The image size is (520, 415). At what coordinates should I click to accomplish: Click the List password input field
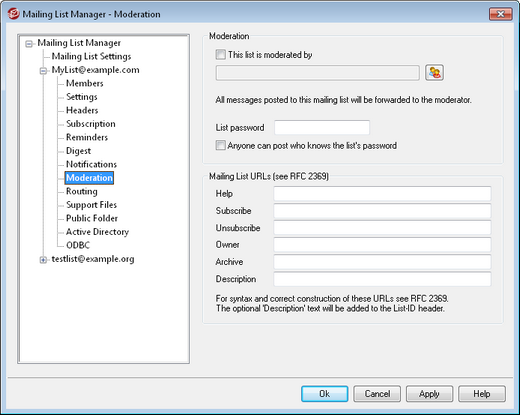coord(322,128)
